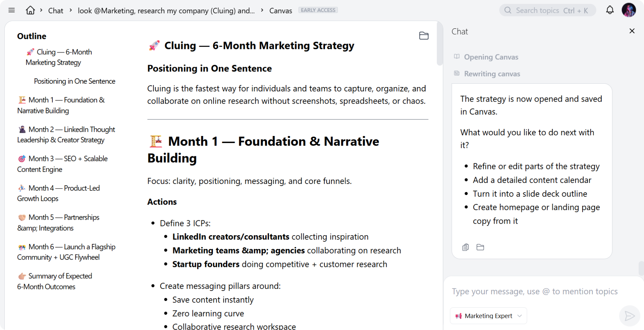Close the Chat panel
The height and width of the screenshot is (330, 644).
[x=632, y=31]
